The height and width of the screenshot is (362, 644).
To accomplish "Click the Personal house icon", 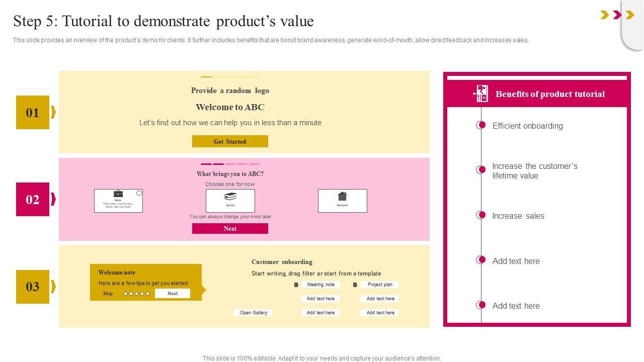I will click(x=342, y=196).
